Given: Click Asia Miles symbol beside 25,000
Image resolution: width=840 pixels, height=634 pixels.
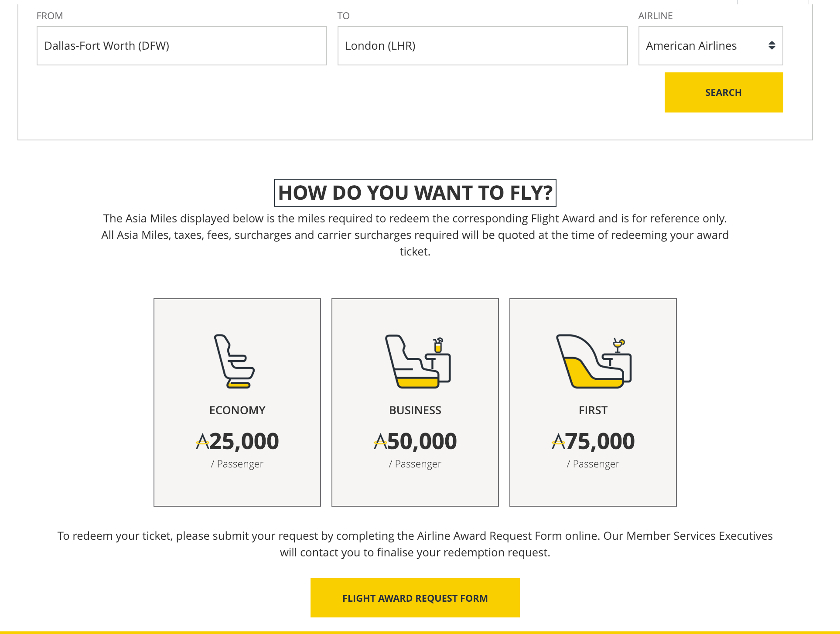Looking at the screenshot, I should [202, 441].
